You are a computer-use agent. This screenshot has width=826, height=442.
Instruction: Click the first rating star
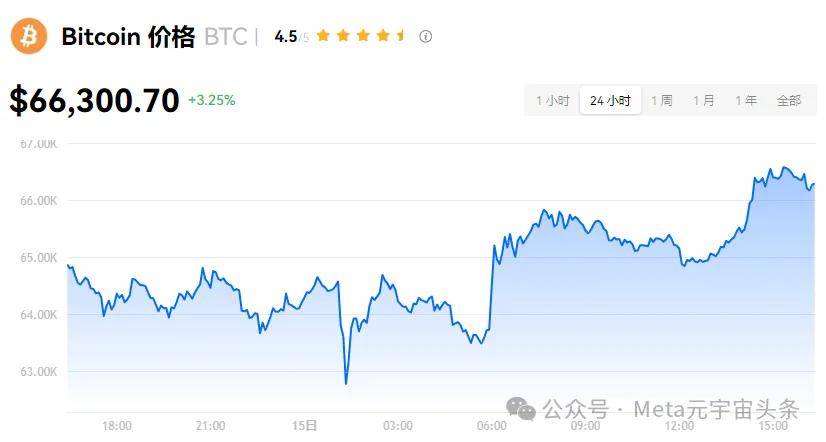click(322, 36)
